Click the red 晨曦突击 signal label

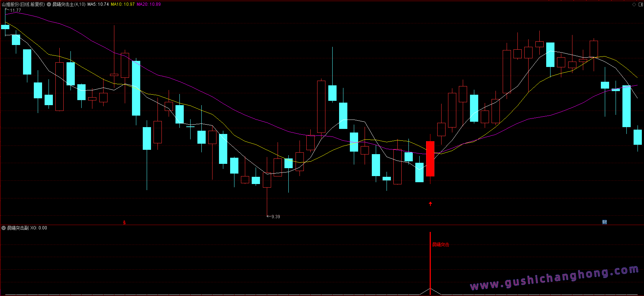click(441, 245)
